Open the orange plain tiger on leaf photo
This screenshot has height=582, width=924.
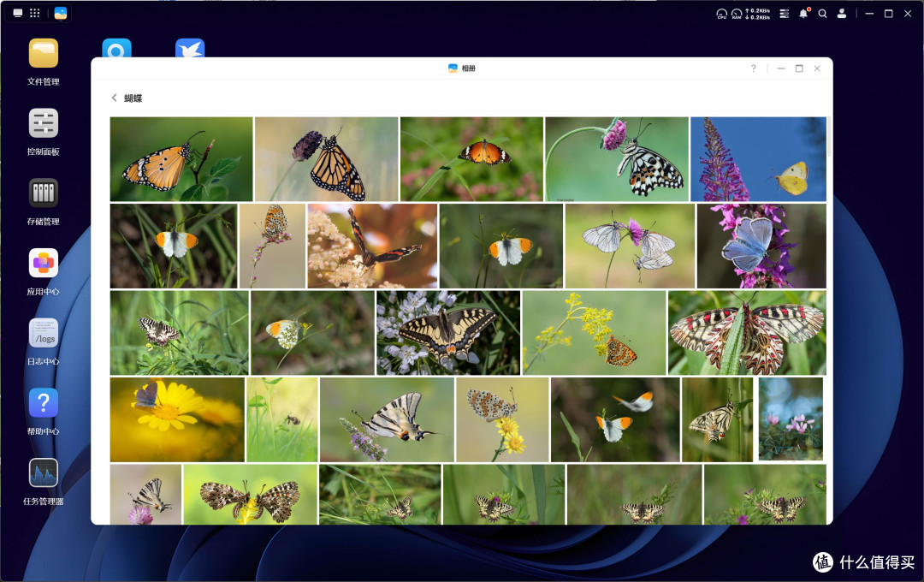tap(181, 159)
